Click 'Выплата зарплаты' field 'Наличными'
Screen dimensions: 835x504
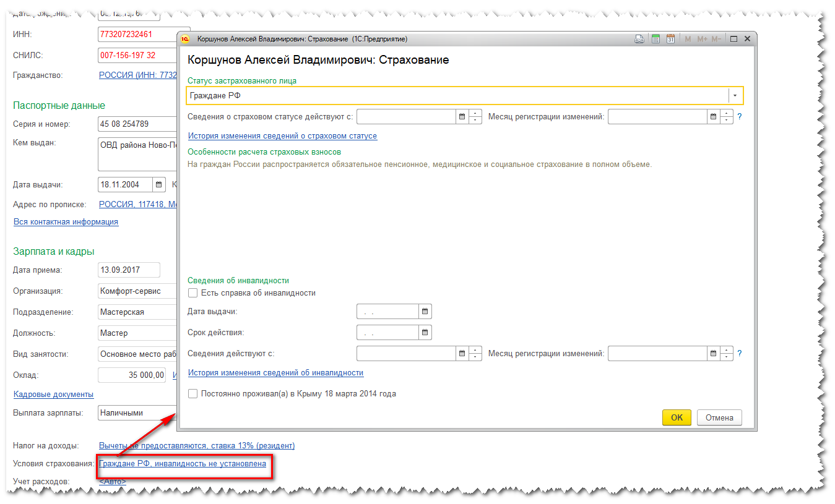(137, 412)
